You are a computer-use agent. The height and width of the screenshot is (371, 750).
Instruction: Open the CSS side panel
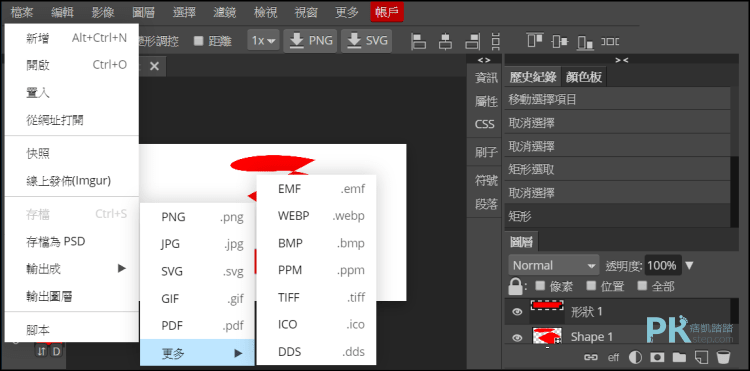(485, 124)
